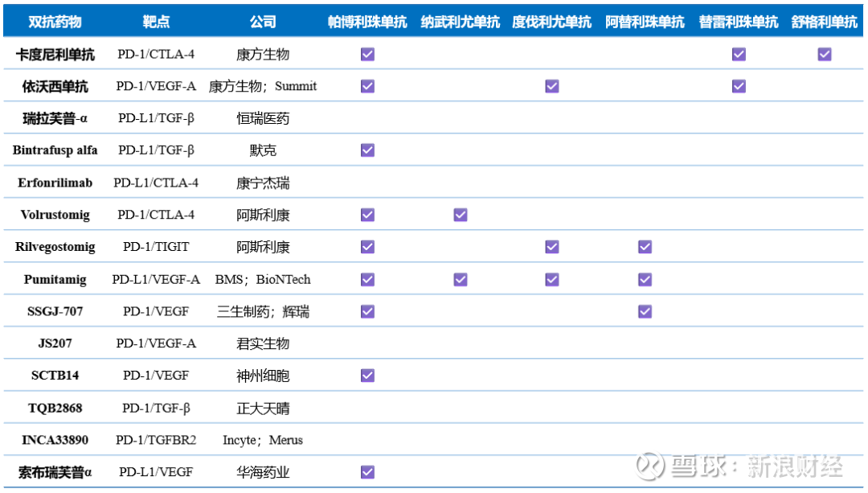The height and width of the screenshot is (493, 868).
Task: Select company cell 康宁杰瑞
Action: pos(262,183)
